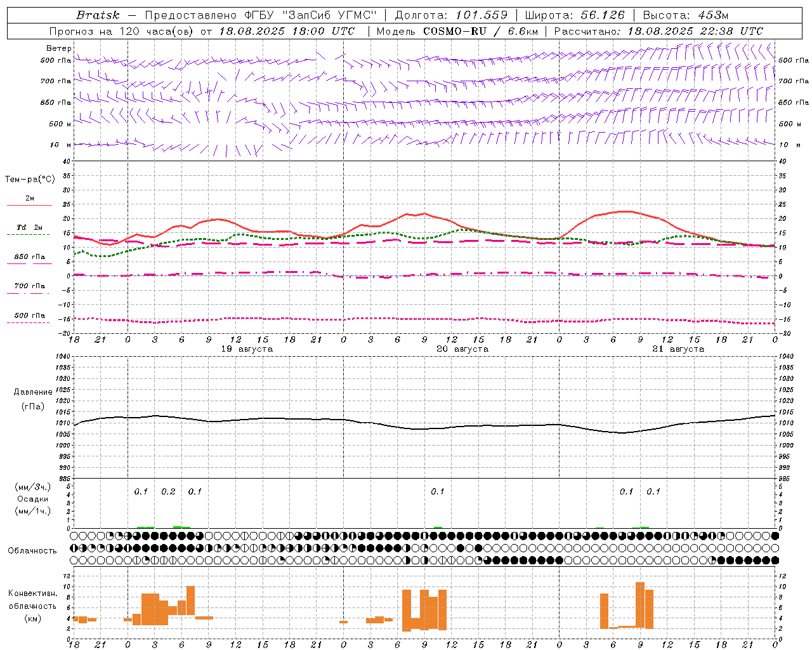
Task: Click the dashed line sample under 850 гПа legend
Action: (x=29, y=263)
